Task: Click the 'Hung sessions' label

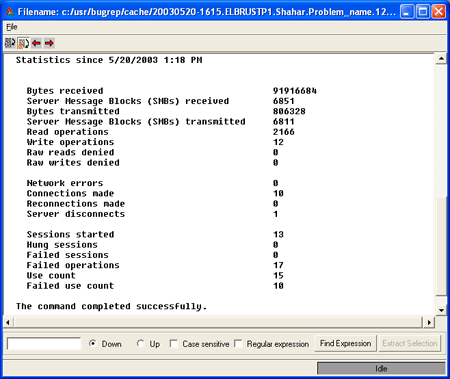Action: pyautogui.click(x=62, y=245)
